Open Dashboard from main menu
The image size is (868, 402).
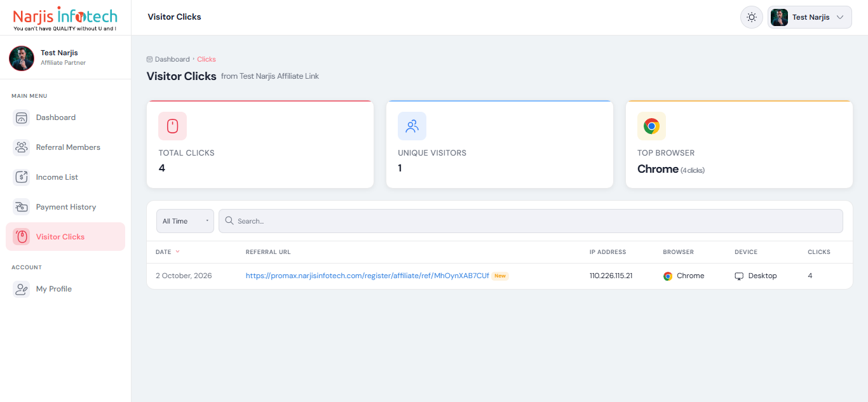tap(65, 117)
